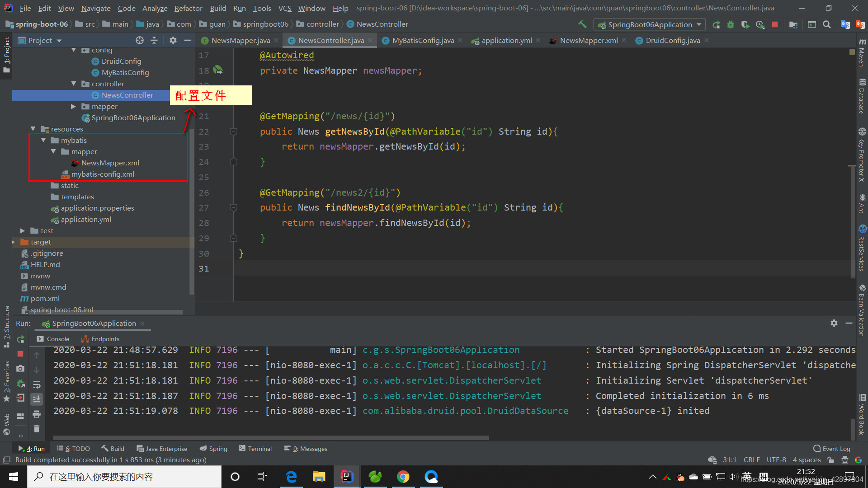This screenshot has height=488, width=868.
Task: Open the Refactor menu
Action: [188, 8]
